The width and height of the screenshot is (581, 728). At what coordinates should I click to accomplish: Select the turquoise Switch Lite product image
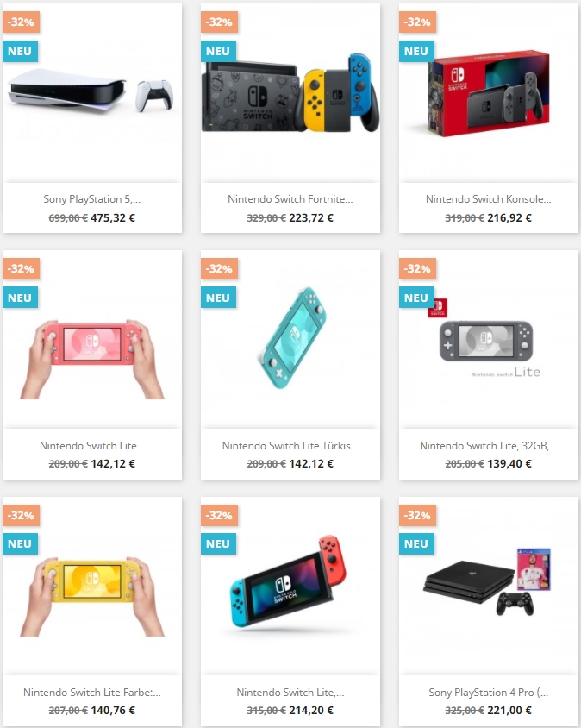click(290, 339)
